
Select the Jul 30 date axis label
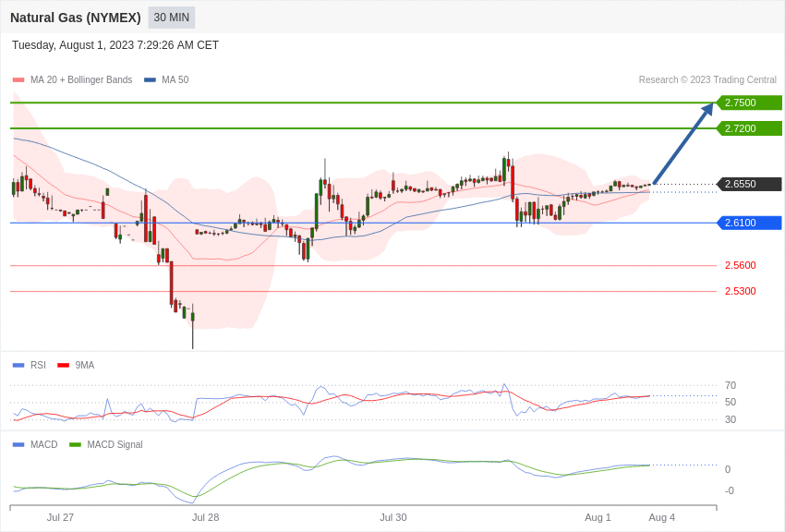[392, 517]
